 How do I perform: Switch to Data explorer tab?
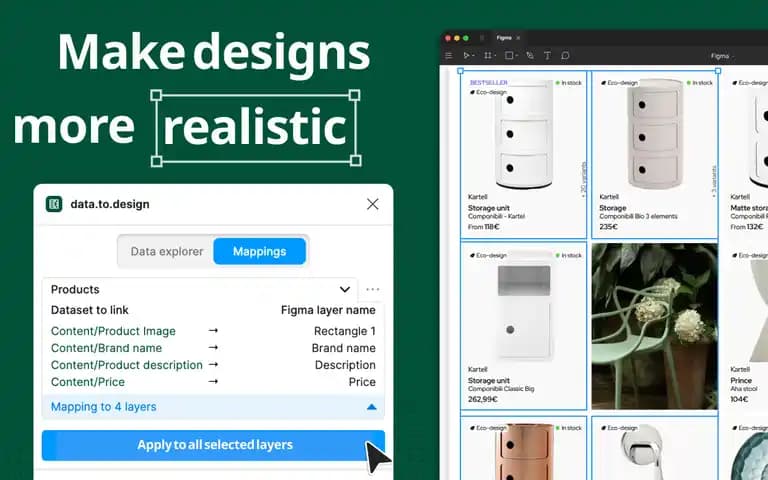[x=167, y=251]
